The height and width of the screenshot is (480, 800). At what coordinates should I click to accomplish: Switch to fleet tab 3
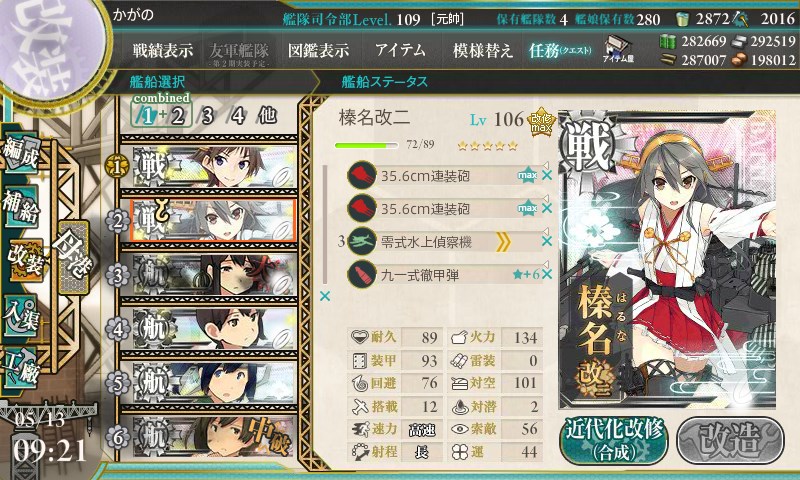tap(207, 115)
